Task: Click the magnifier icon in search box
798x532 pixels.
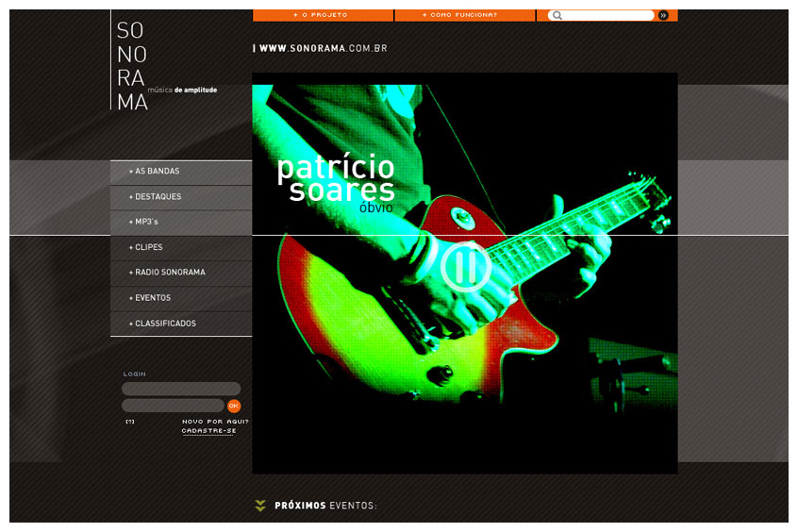Action: click(557, 15)
